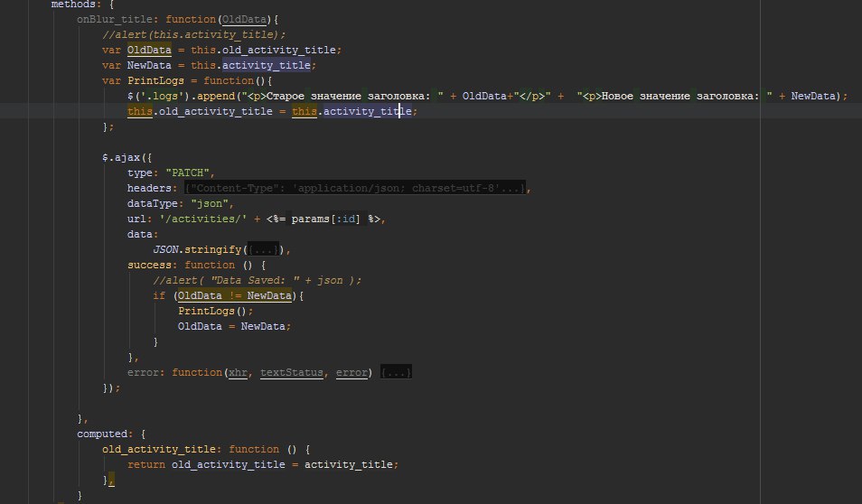Click the "PATCH" type string

click(187, 173)
